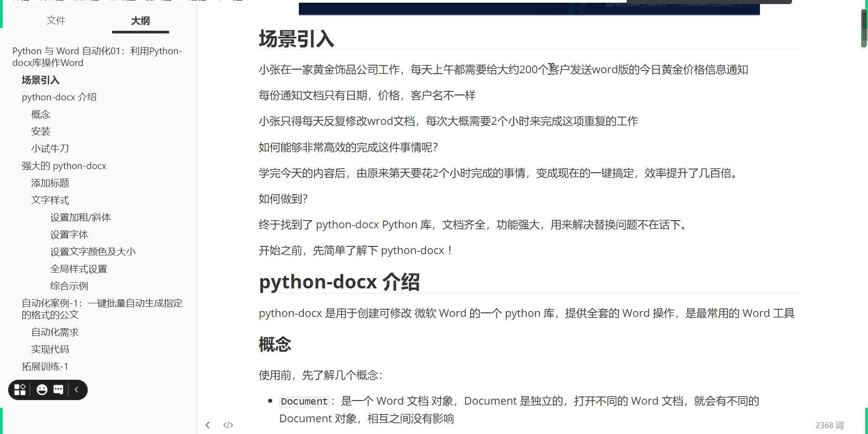Click 实现代码 in the sidebar outline
This screenshot has height=434, width=868.
point(50,349)
